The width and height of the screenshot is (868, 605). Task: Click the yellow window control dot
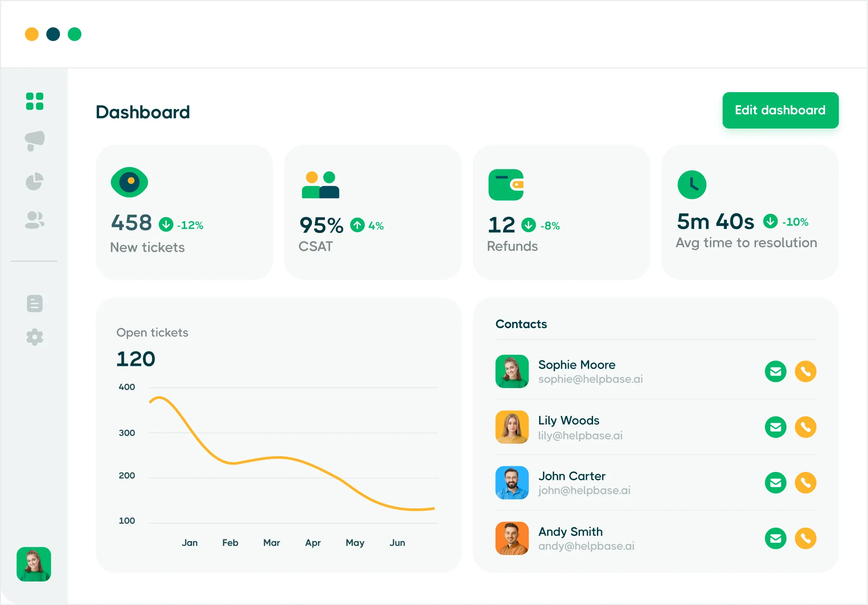point(32,34)
